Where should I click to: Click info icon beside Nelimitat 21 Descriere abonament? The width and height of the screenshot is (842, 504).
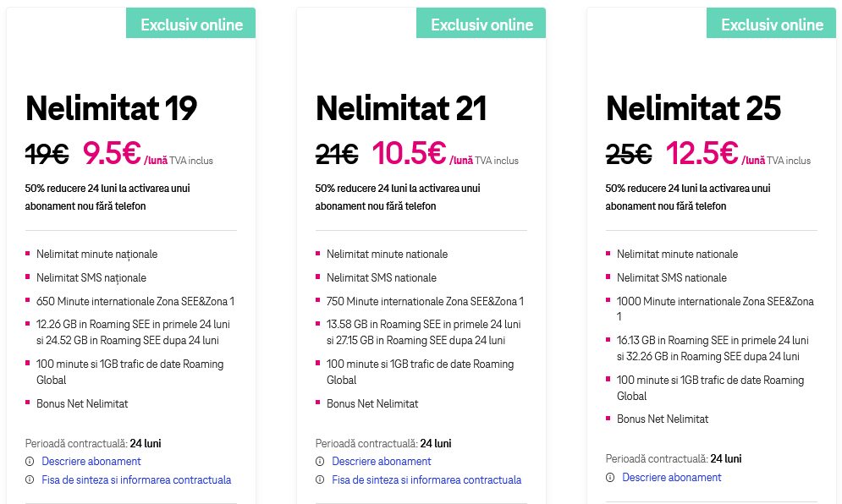pyautogui.click(x=320, y=462)
